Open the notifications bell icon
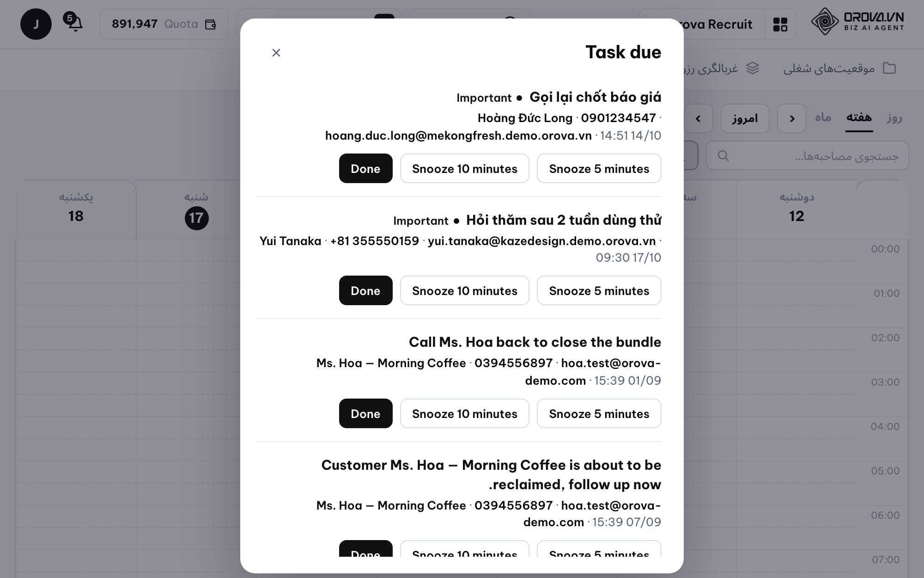Image resolution: width=924 pixels, height=578 pixels. point(75,24)
